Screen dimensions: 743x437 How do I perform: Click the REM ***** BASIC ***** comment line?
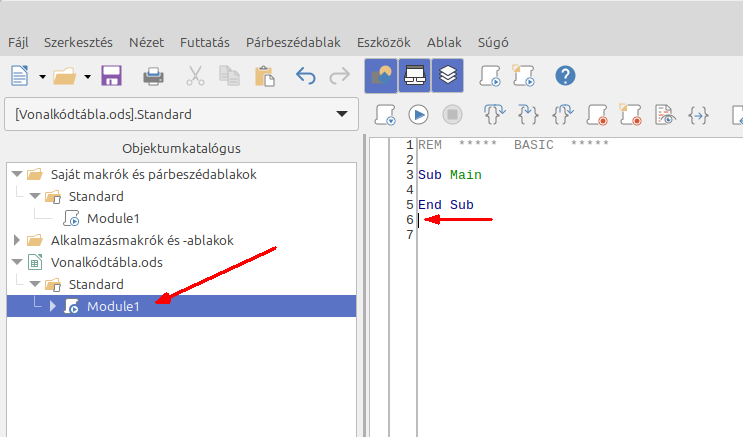tap(513, 145)
